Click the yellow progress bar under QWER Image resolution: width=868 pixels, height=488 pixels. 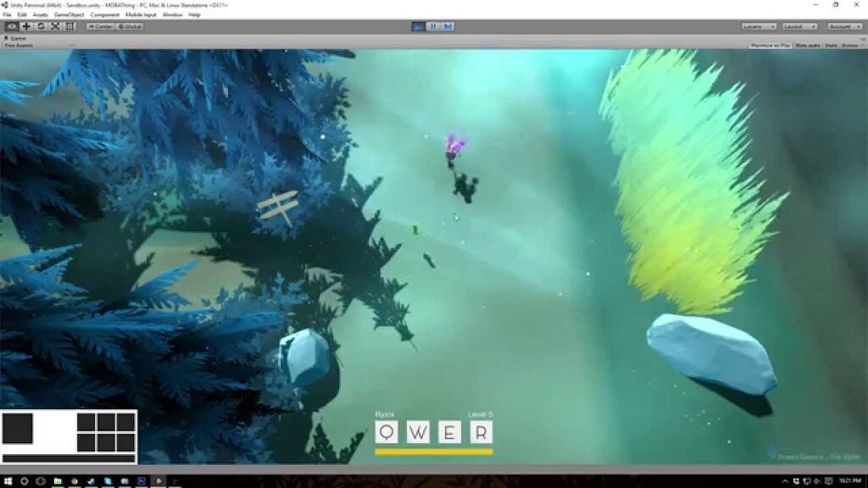tap(433, 452)
